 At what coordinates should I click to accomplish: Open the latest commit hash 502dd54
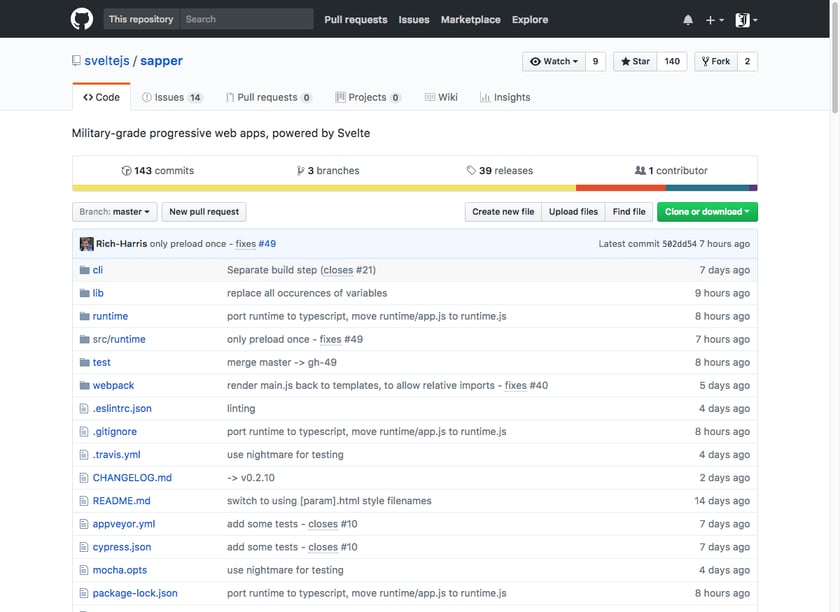pyautogui.click(x=679, y=244)
